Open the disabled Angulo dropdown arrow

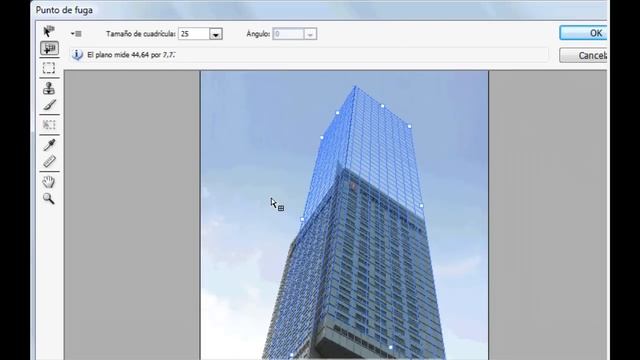click(x=310, y=34)
